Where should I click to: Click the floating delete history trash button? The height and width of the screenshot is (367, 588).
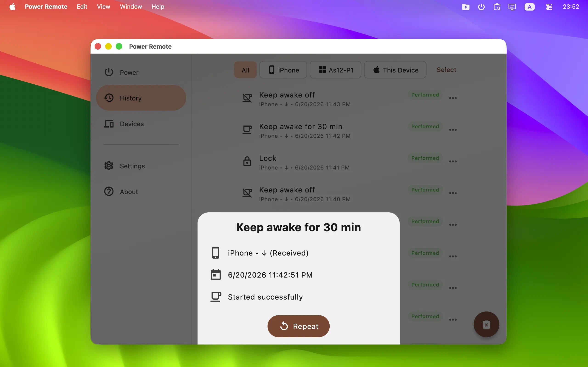coord(486,324)
